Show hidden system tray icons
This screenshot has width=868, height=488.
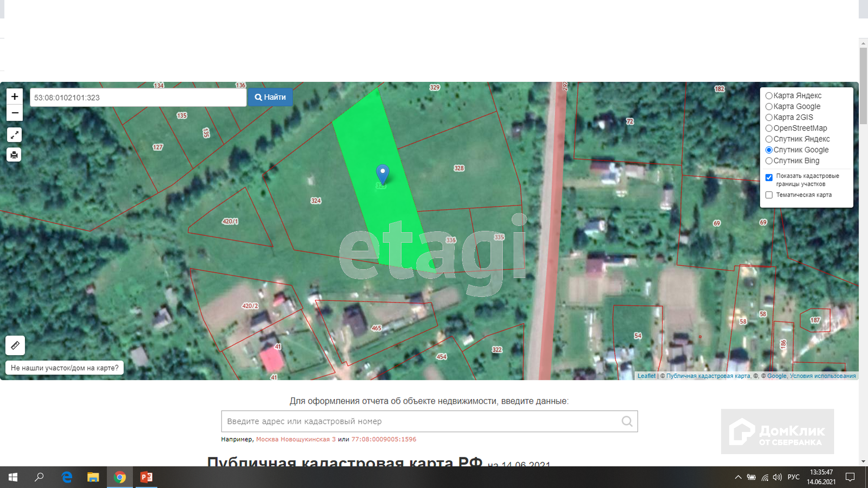(x=738, y=477)
